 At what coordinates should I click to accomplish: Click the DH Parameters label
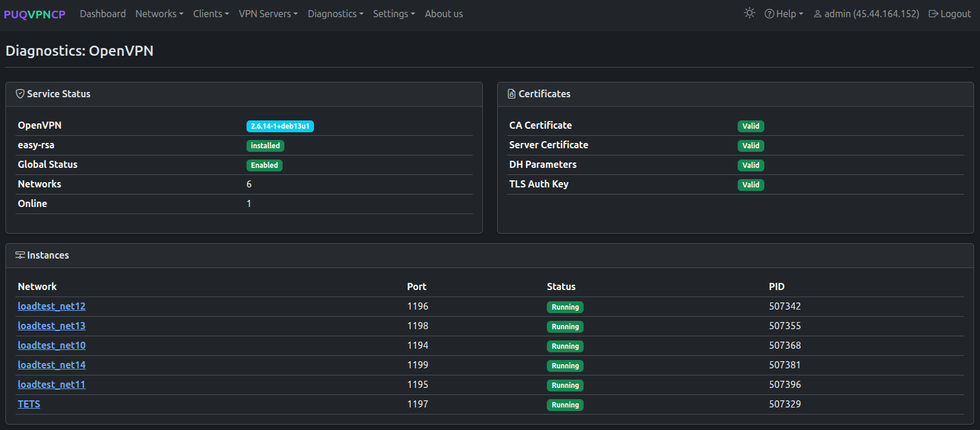[543, 164]
